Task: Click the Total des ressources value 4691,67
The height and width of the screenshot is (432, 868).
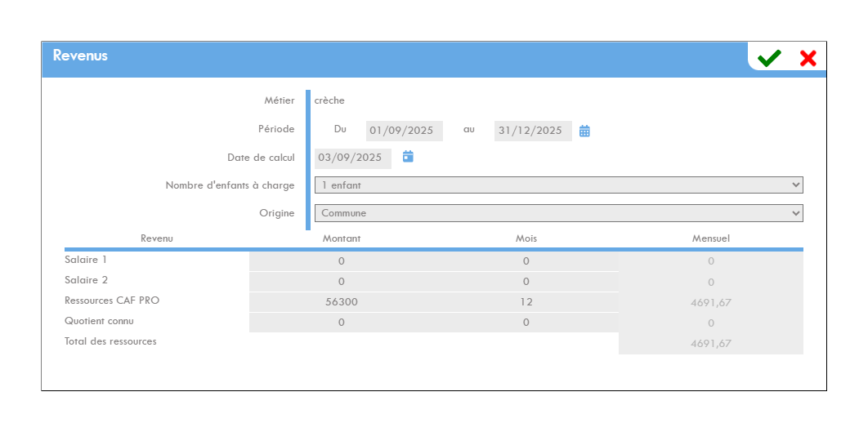Action: [710, 344]
